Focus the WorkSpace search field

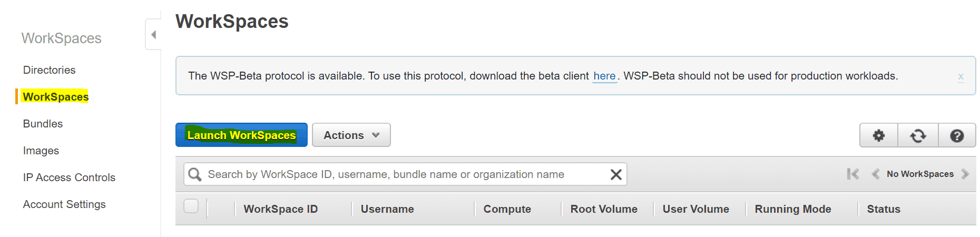[x=400, y=174]
